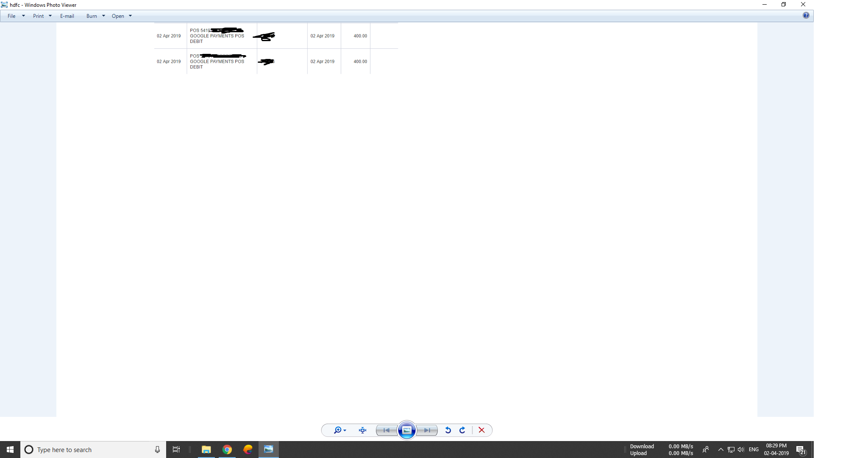Open Photo Viewer help icon
Viewport: 868px width, 458px height.
pyautogui.click(x=806, y=15)
